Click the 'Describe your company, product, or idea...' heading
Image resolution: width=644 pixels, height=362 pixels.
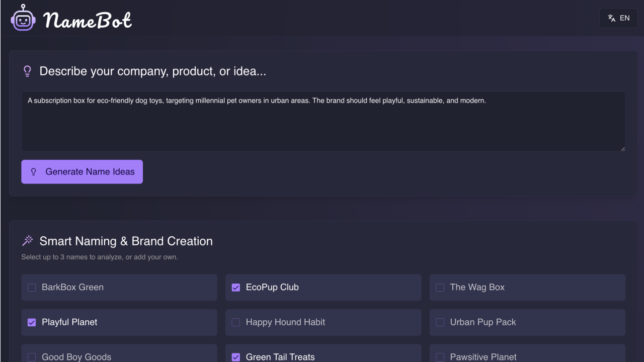click(x=153, y=71)
